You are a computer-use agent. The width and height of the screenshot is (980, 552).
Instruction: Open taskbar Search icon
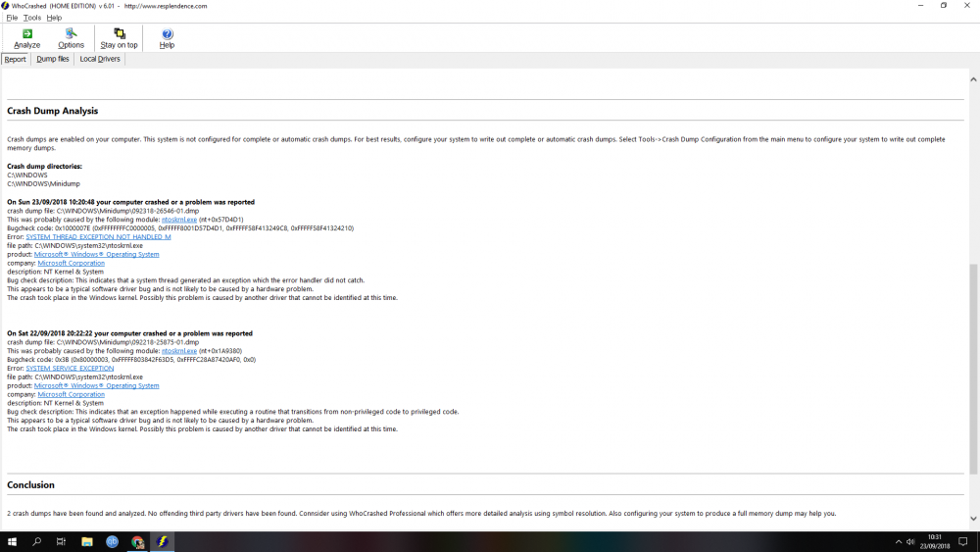point(37,542)
